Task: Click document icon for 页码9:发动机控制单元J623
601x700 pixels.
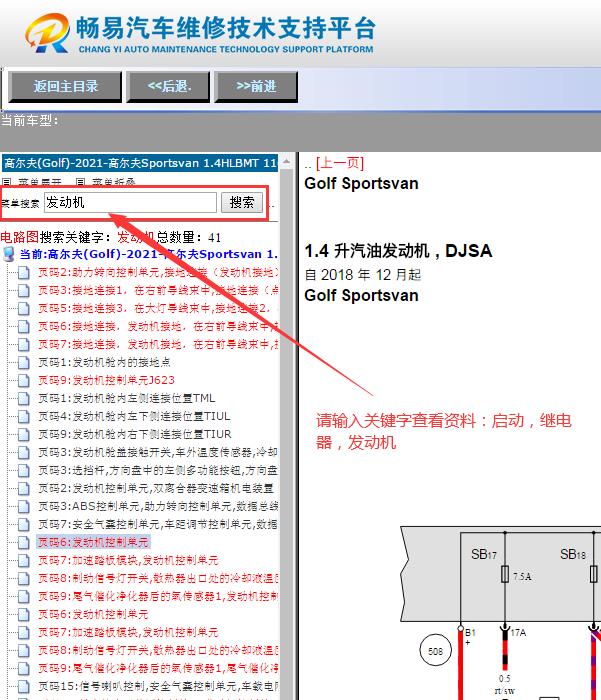Action: (x=24, y=380)
